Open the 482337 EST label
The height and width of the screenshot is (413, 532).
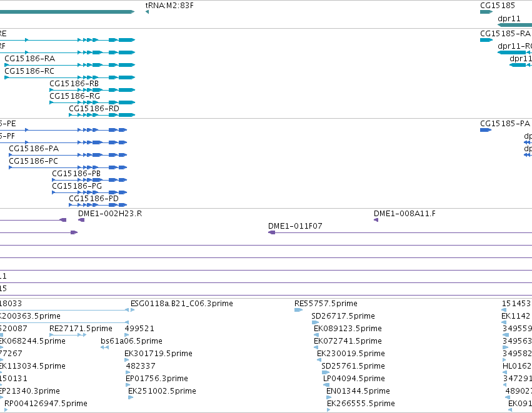tap(141, 366)
